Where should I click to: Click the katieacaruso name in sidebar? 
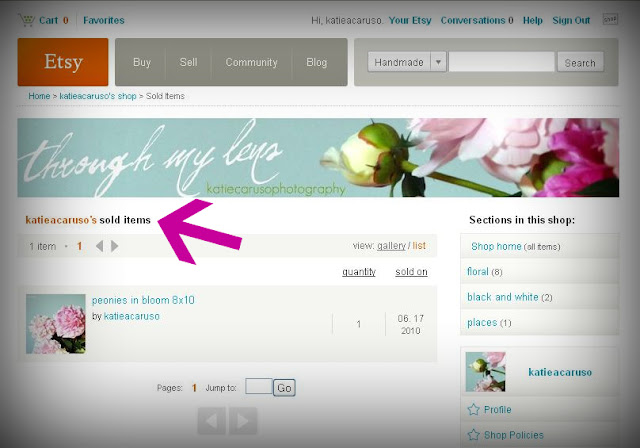tap(560, 372)
